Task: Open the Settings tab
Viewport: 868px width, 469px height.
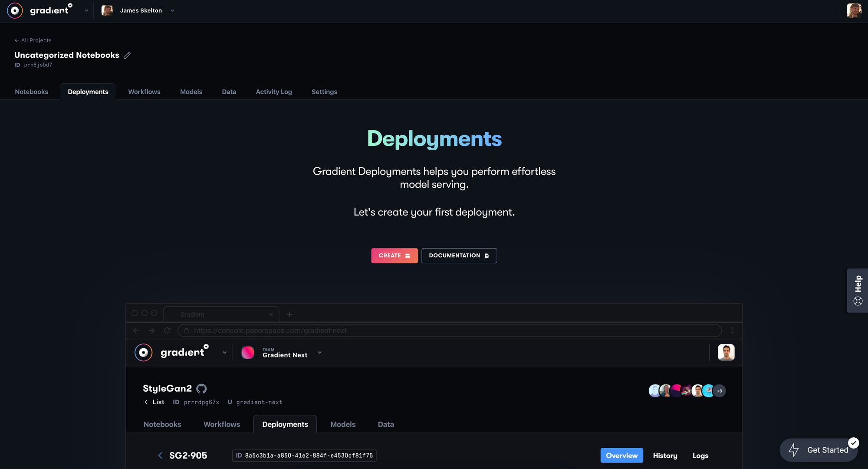Action: pos(324,92)
